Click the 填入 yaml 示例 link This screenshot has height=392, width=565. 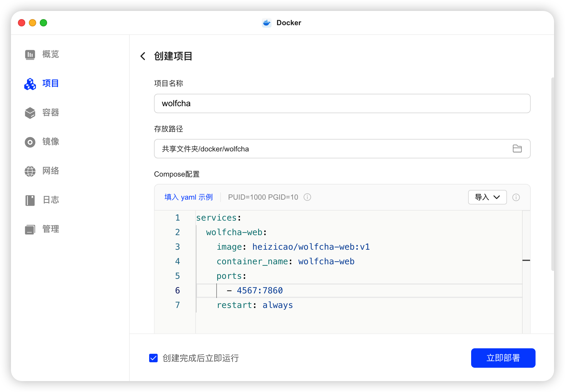[188, 197]
